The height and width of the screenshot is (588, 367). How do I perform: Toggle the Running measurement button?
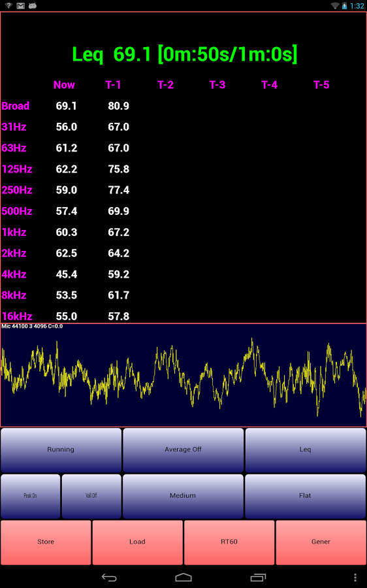click(61, 449)
